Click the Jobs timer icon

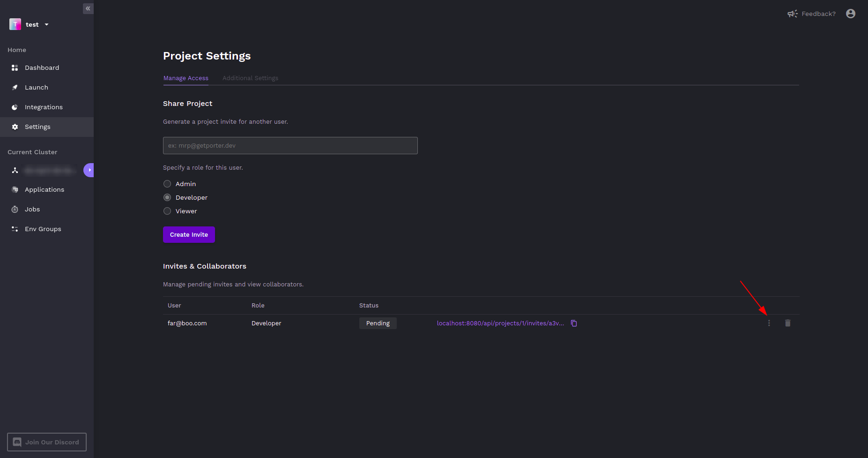tap(15, 210)
